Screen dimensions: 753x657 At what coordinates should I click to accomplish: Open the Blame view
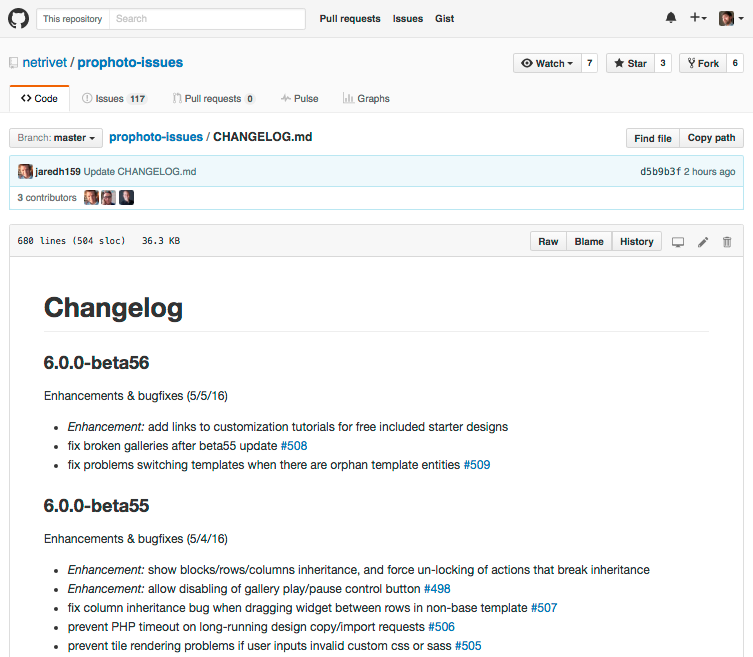click(589, 241)
